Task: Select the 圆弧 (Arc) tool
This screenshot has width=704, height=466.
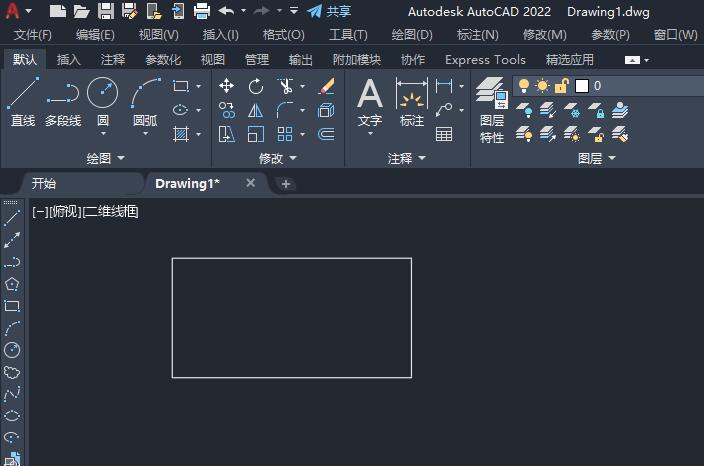Action: [145, 101]
